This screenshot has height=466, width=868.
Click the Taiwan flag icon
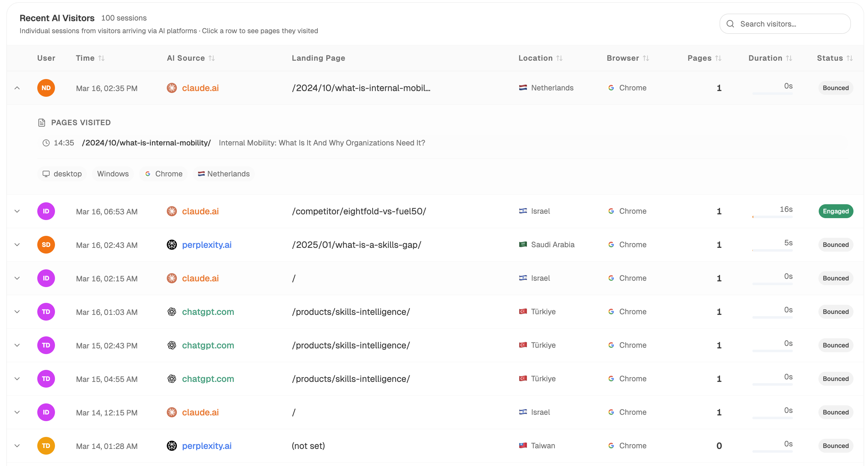523,446
